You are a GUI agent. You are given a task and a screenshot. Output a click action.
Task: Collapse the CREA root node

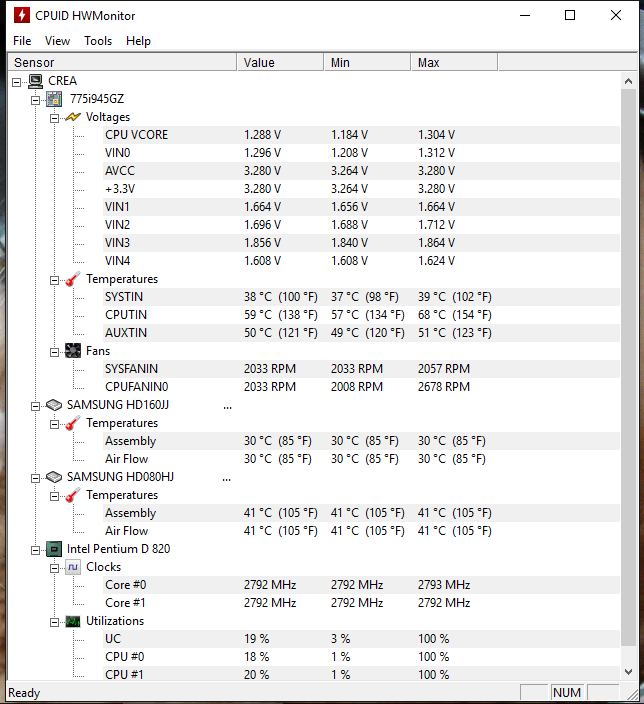(x=17, y=82)
